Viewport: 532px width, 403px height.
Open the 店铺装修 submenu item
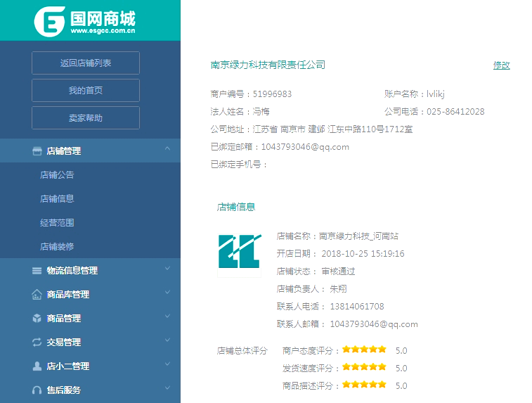[57, 246]
